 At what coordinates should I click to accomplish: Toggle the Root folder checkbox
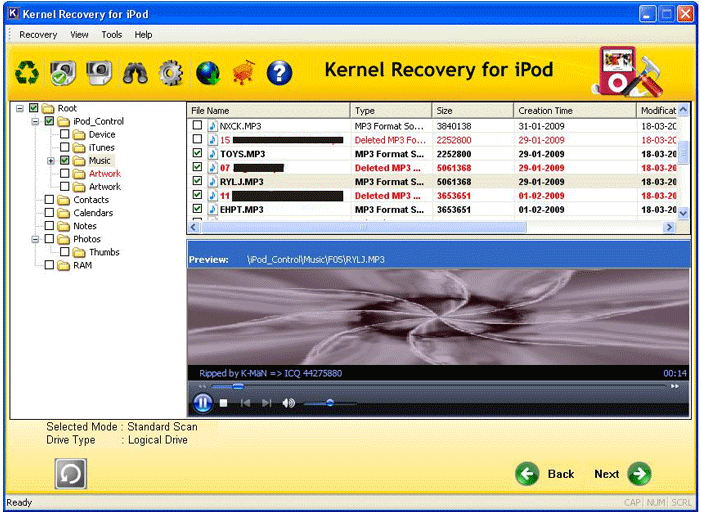click(x=34, y=108)
